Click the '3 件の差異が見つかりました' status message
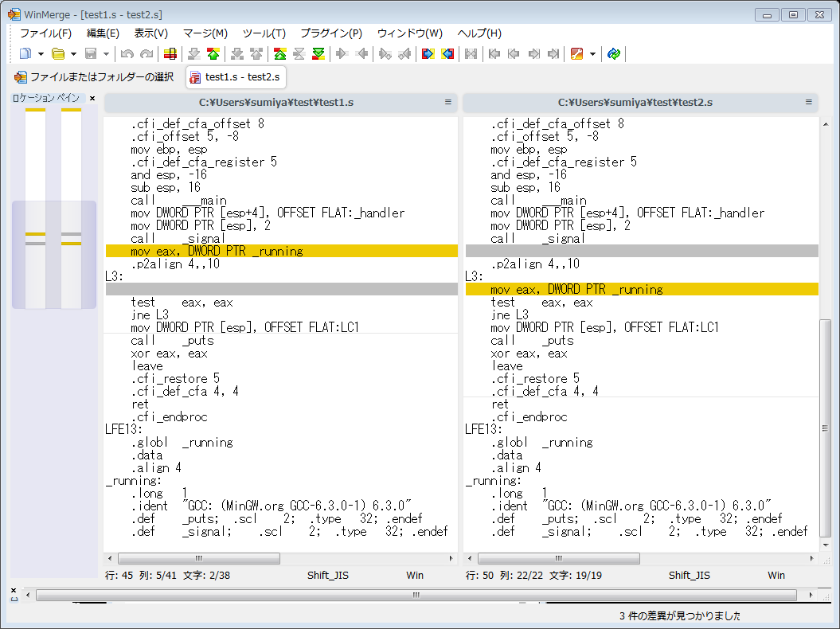This screenshot has width=840, height=629. [680, 616]
